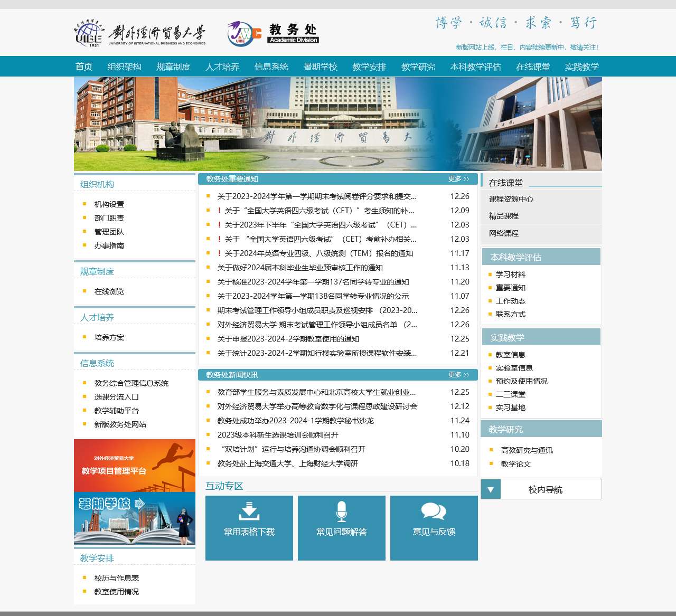Open the 教学研究 navigation menu

pos(418,67)
